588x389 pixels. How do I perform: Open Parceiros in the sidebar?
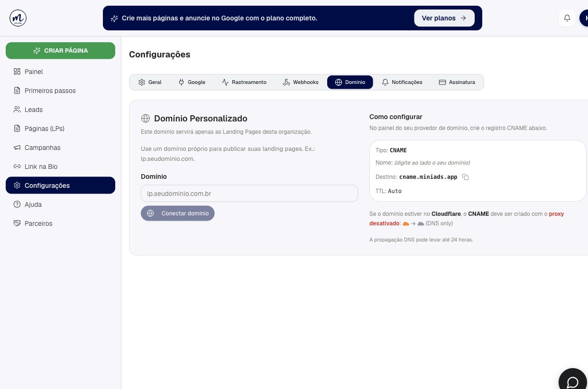[x=60, y=223]
